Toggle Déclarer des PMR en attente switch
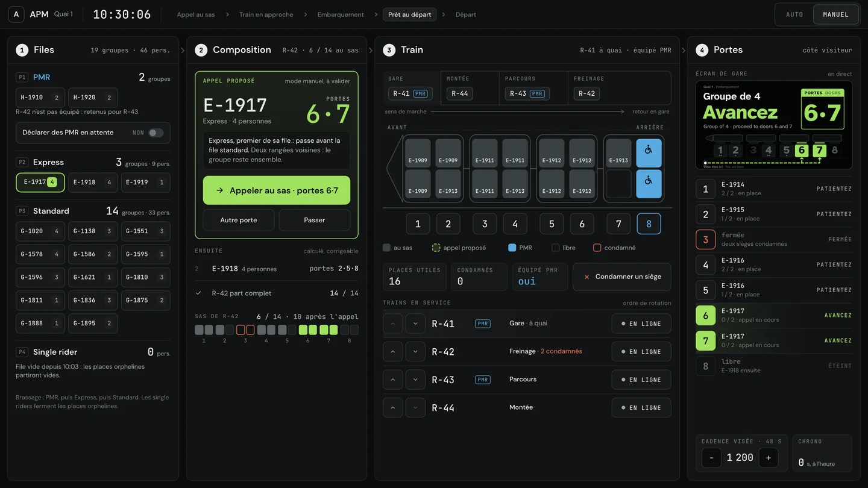Screen dimensions: 868x488 click(156, 133)
